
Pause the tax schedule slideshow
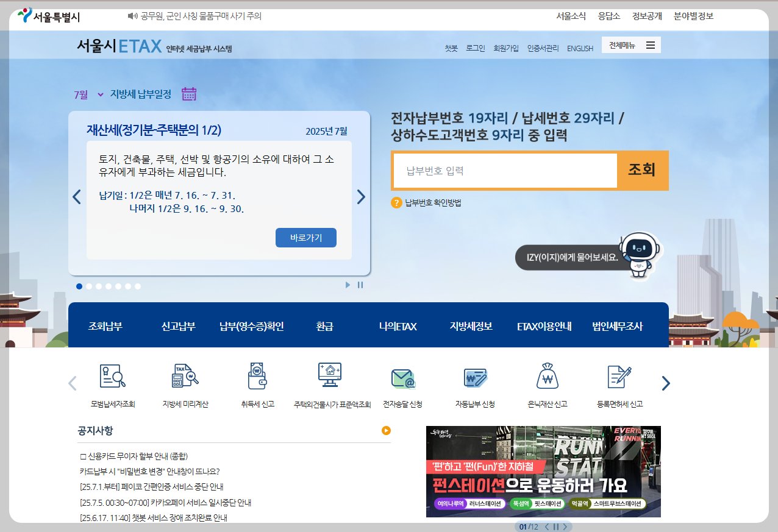pos(360,285)
